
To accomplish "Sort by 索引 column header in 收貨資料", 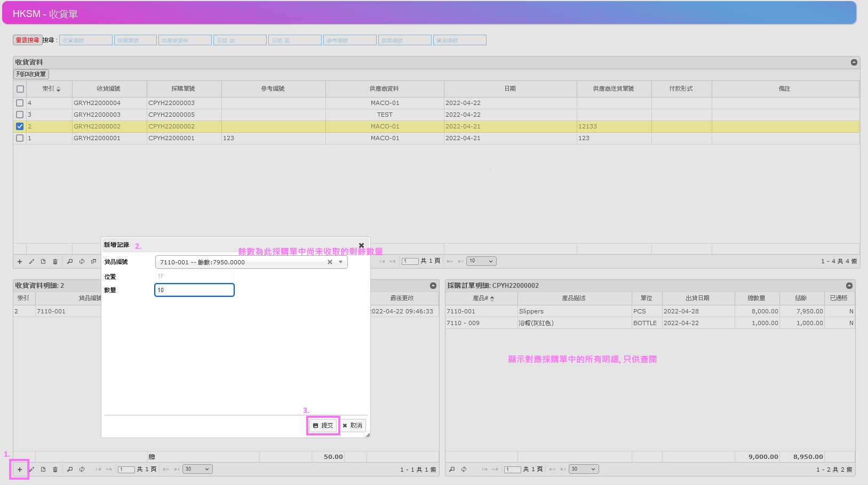I will [x=51, y=89].
